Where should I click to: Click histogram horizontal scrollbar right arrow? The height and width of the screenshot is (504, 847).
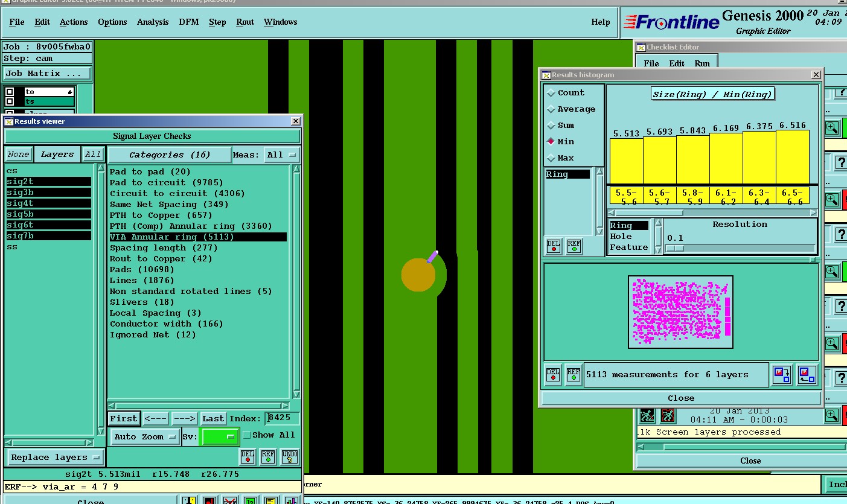click(813, 212)
